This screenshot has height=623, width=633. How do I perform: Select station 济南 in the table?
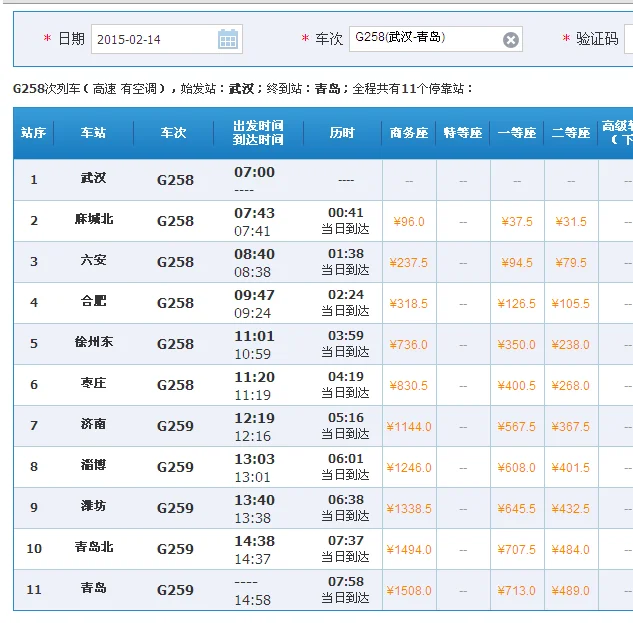93,424
